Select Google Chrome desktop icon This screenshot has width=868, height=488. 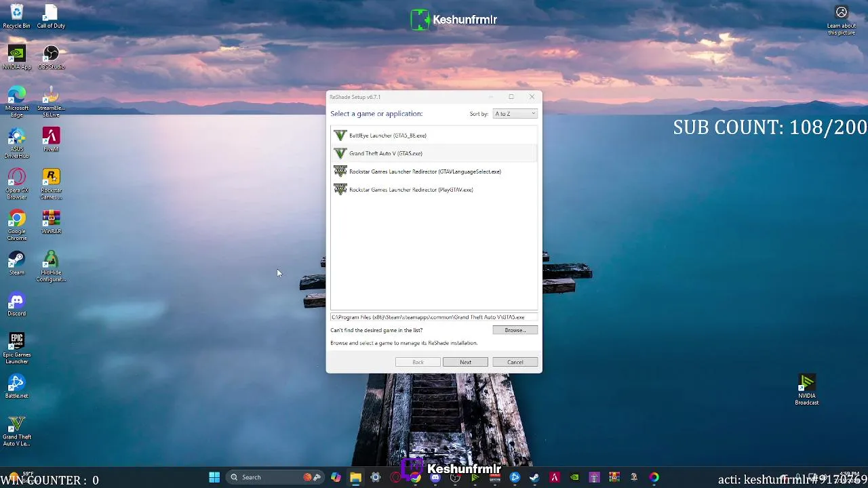coord(16,226)
